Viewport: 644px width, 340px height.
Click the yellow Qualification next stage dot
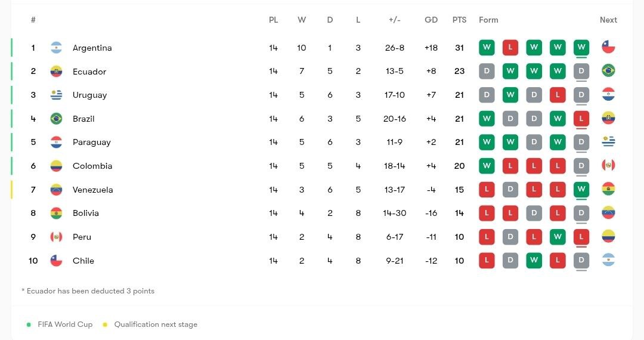tap(105, 325)
